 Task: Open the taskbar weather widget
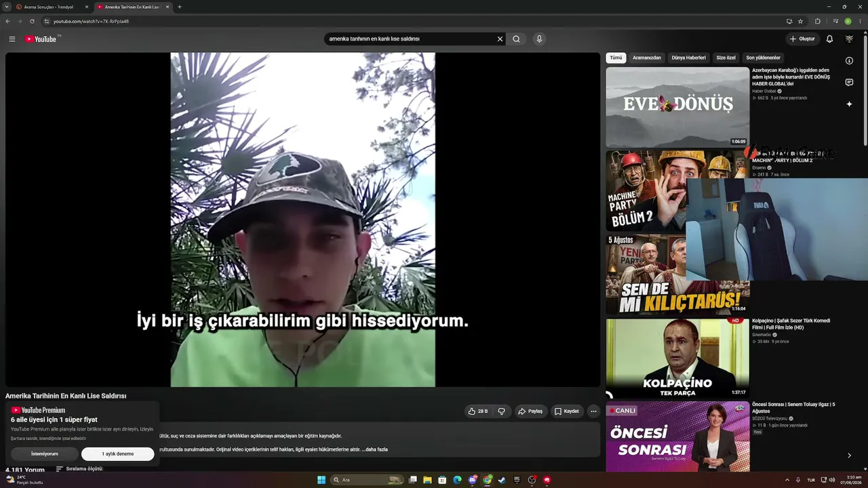pos(24,480)
